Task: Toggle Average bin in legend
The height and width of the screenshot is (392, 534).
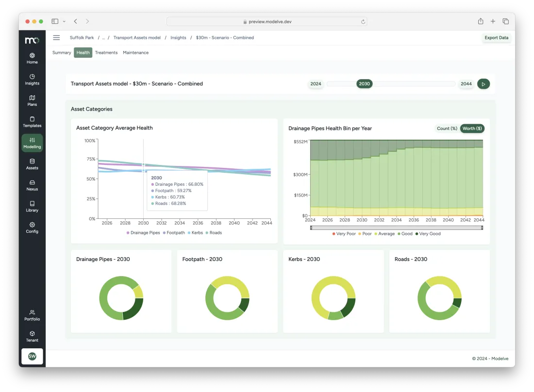Action: pyautogui.click(x=384, y=234)
